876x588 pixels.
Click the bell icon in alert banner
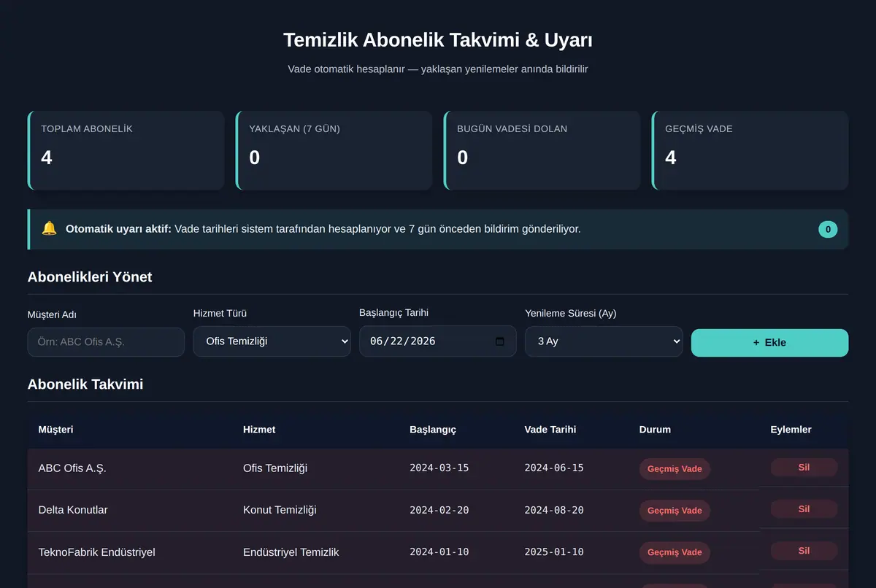(49, 228)
